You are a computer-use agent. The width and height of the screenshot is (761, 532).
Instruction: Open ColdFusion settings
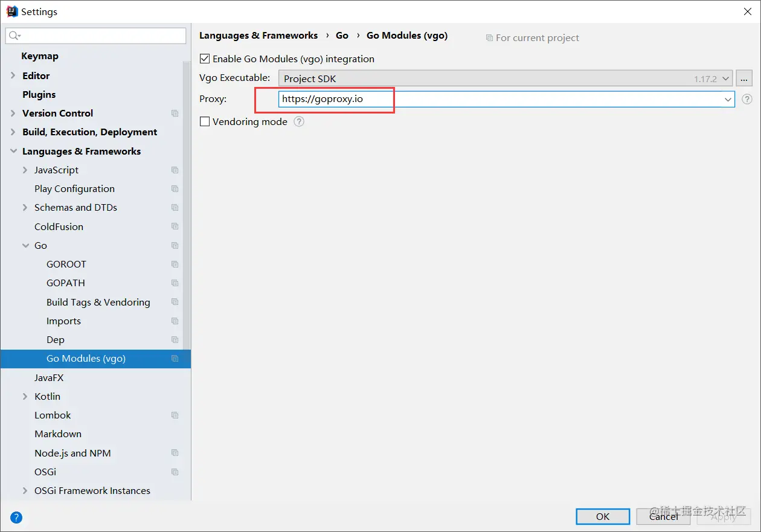[59, 227]
